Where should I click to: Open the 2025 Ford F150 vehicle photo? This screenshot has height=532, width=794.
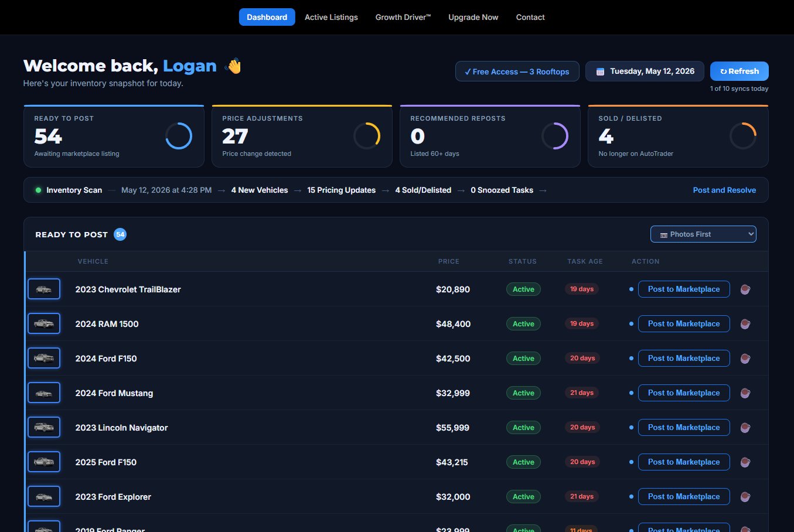point(44,462)
